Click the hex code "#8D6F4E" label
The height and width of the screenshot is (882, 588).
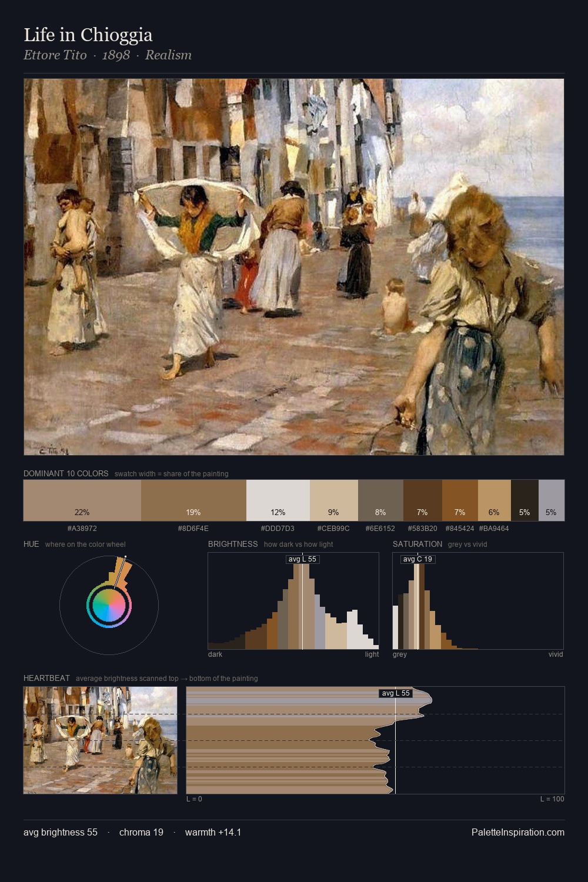click(193, 528)
